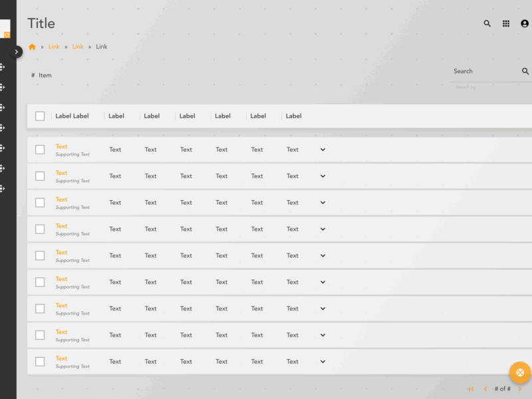532x399 pixels.
Task: Check the checkbox on the first table row
Action: tap(39, 150)
